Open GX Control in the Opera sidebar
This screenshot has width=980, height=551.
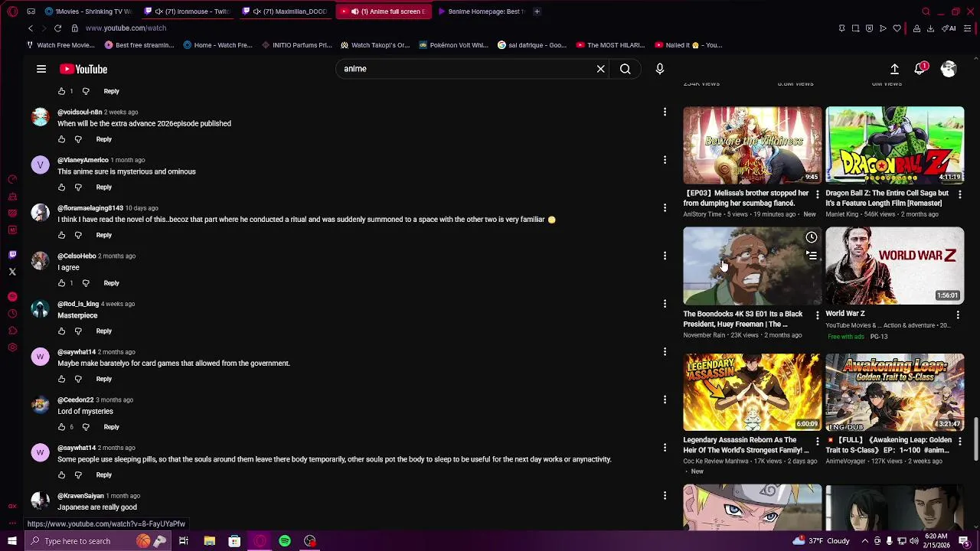click(12, 506)
